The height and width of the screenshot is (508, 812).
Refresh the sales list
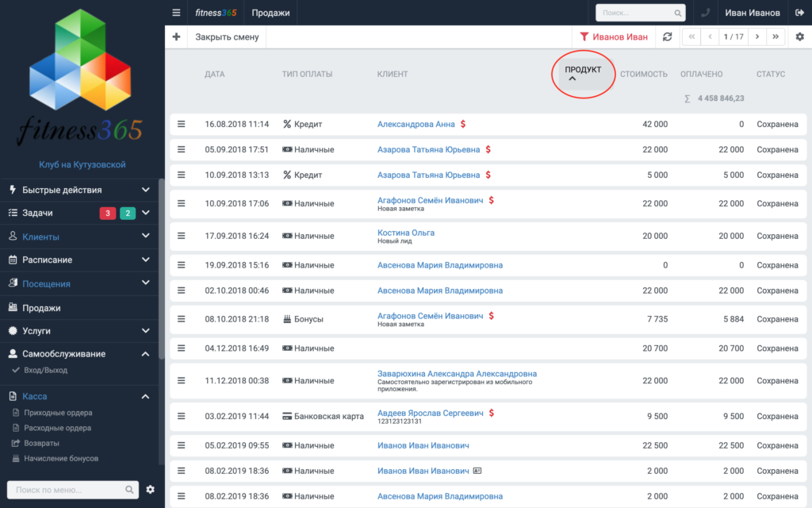click(667, 37)
